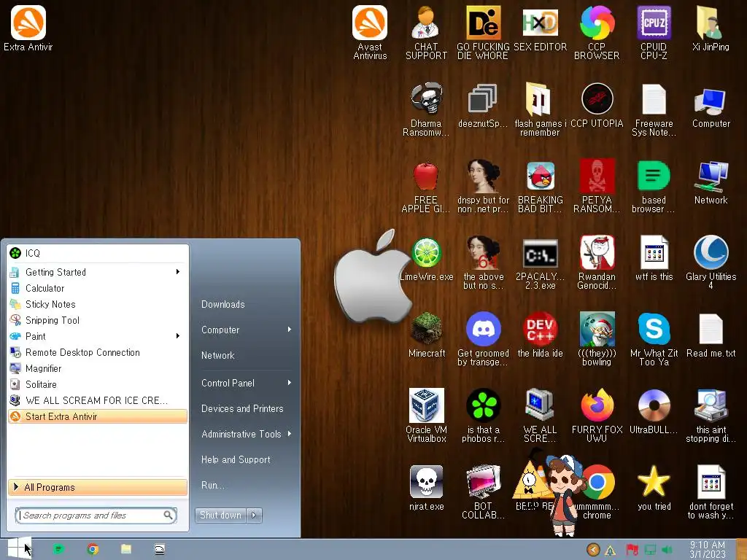Image resolution: width=747 pixels, height=560 pixels.
Task: Open the Shut down options arrow
Action: (x=255, y=515)
